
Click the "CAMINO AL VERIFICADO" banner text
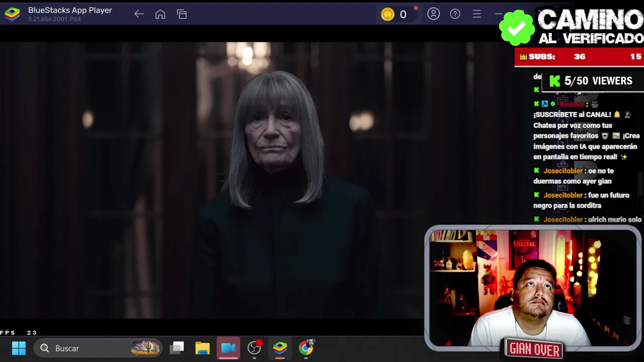(590, 27)
